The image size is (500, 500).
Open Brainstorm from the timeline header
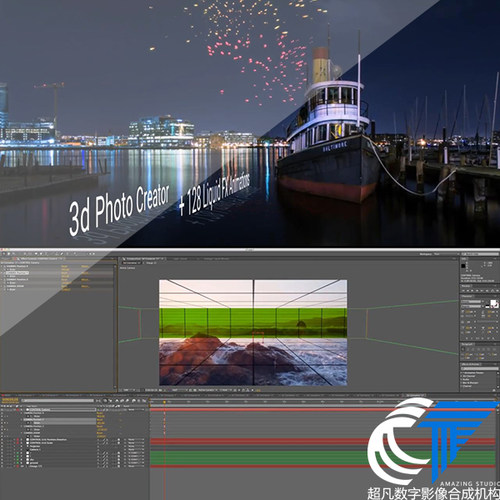(x=133, y=401)
